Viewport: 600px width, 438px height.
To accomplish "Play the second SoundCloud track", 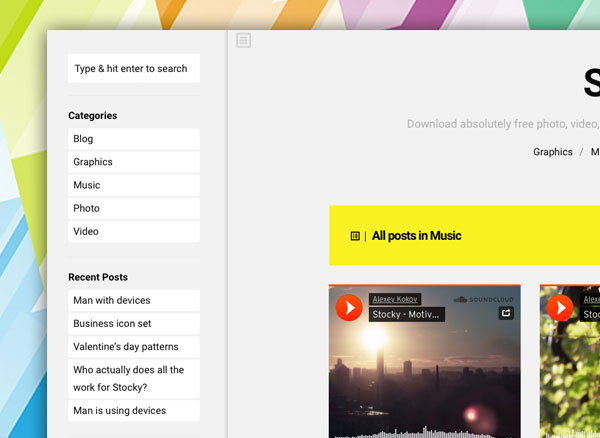I will 560,308.
